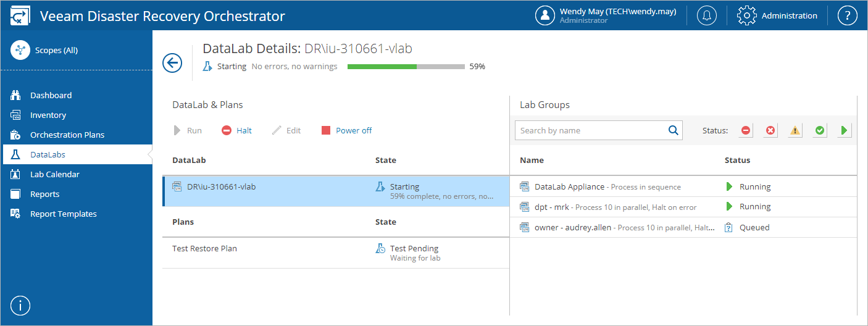The height and width of the screenshot is (326, 868).
Task: Click the Administration gear icon
Action: click(747, 16)
